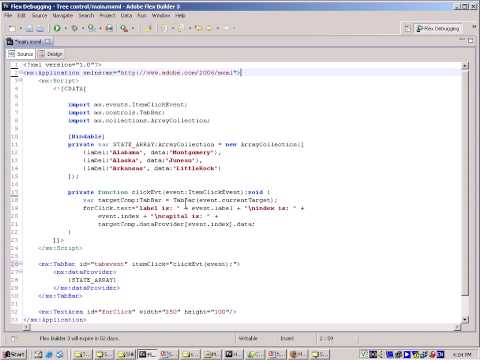The width and height of the screenshot is (480, 360).
Task: Open the dropdown arrow beside Debug icon
Action: click(82, 29)
